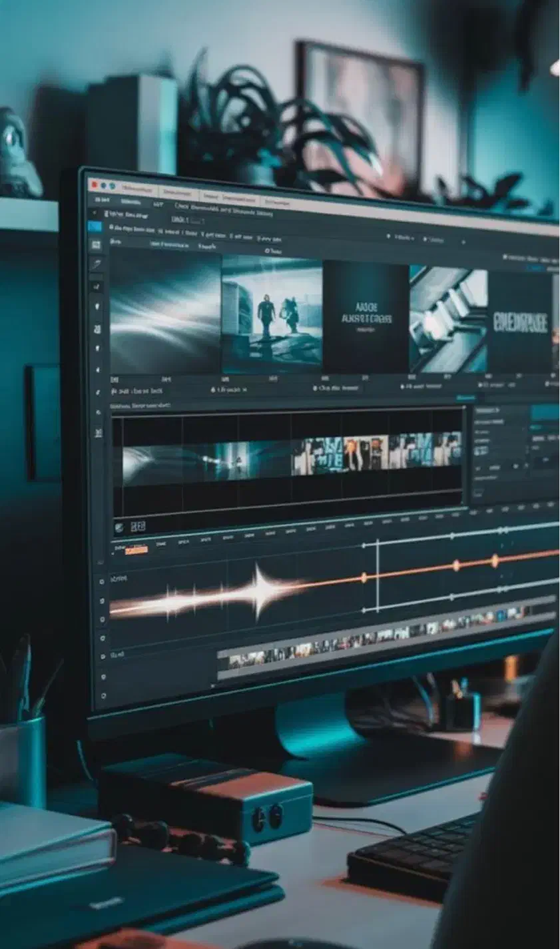The image size is (560, 949).
Task: Click the square icon beside the round filmstrip icon
Action: (x=138, y=527)
